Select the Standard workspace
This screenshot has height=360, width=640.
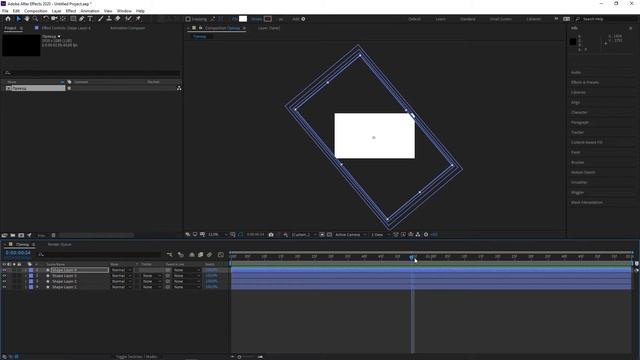tap(467, 19)
